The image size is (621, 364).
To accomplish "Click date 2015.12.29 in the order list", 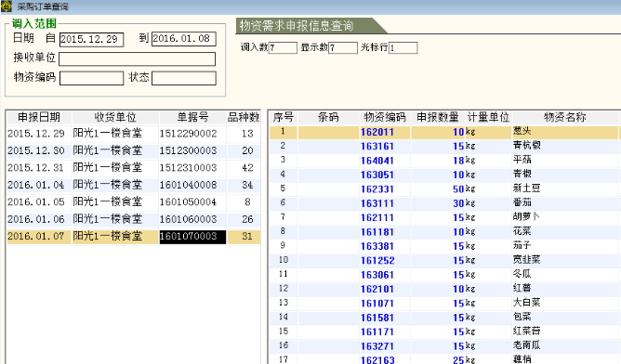I will click(x=36, y=134).
